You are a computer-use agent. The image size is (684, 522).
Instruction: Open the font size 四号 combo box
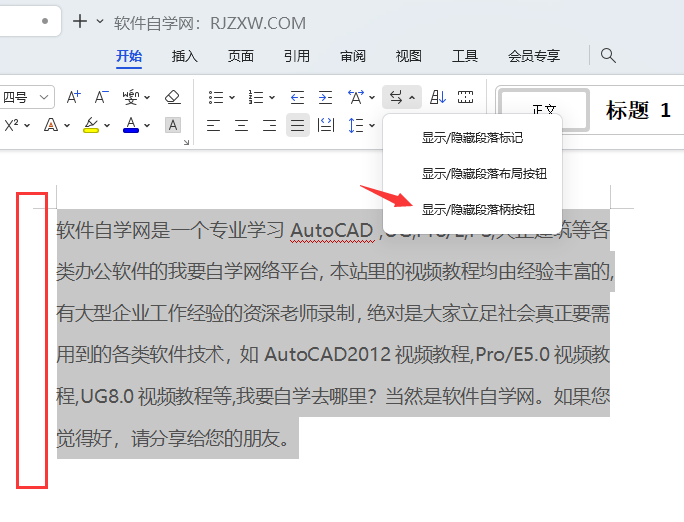(27, 97)
